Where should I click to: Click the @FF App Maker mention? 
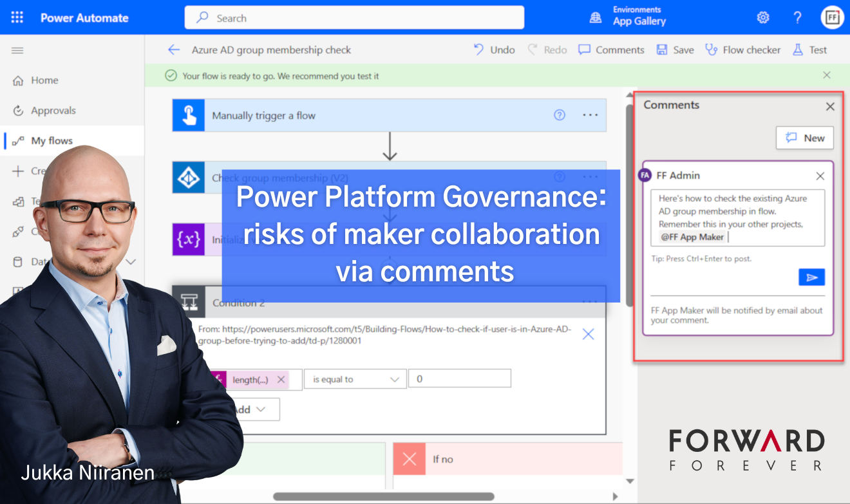(692, 237)
